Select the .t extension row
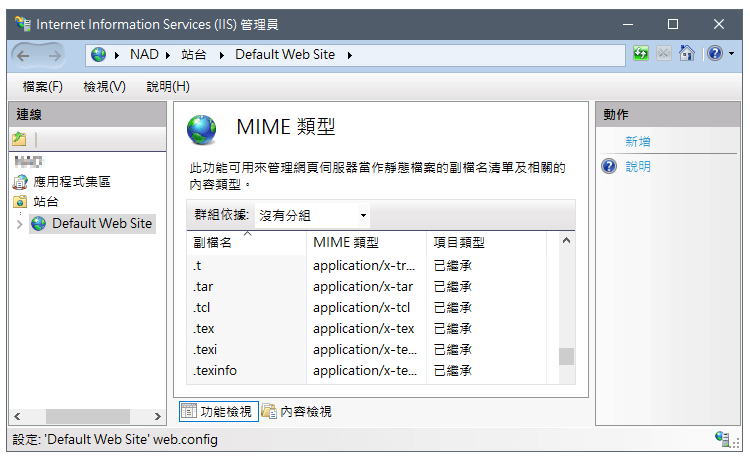The image size is (750, 460). click(366, 265)
